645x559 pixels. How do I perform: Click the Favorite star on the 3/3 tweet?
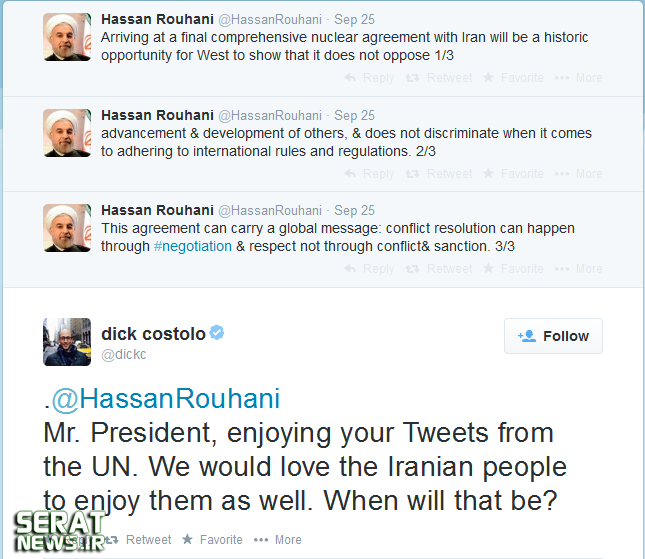(x=488, y=268)
